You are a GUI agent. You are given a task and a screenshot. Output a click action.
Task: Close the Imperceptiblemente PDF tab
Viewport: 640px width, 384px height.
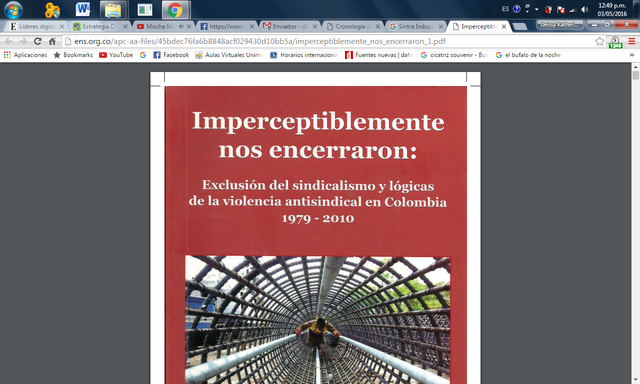(504, 26)
